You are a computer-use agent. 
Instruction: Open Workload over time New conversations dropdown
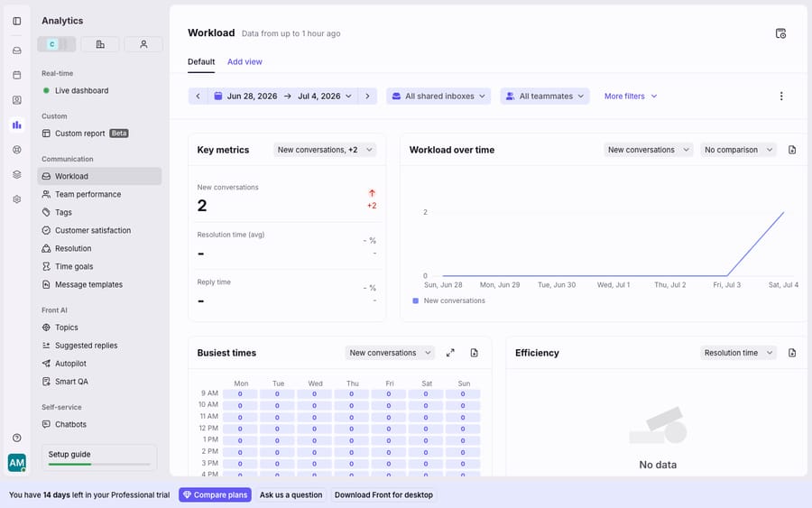click(649, 150)
